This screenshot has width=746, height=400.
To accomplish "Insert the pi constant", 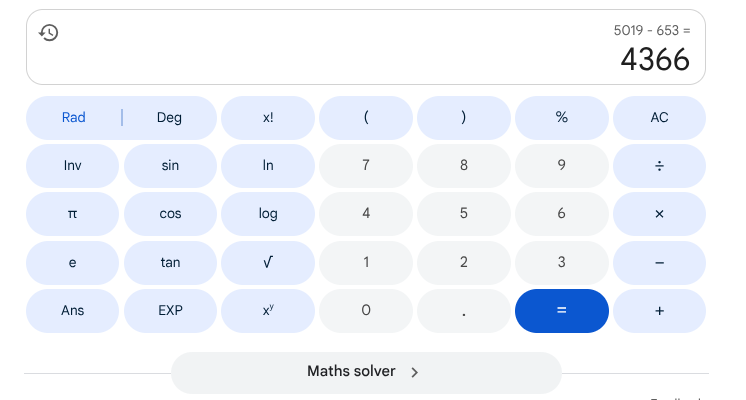I will tap(72, 213).
